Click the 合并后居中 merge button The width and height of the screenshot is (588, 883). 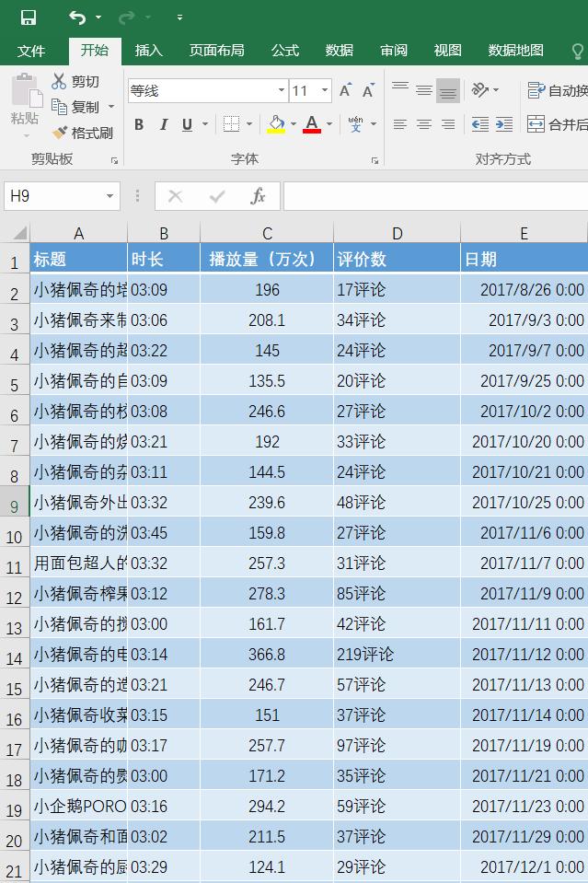[x=558, y=124]
